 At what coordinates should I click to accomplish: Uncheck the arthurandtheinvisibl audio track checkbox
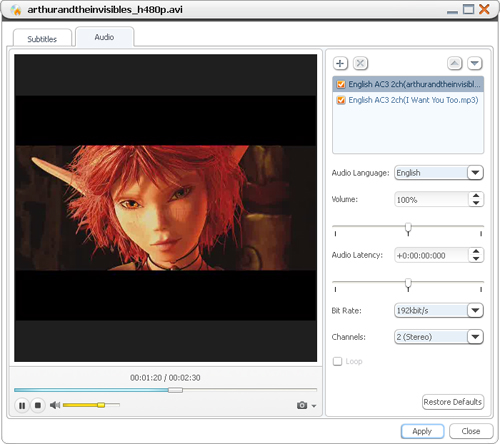click(x=341, y=84)
